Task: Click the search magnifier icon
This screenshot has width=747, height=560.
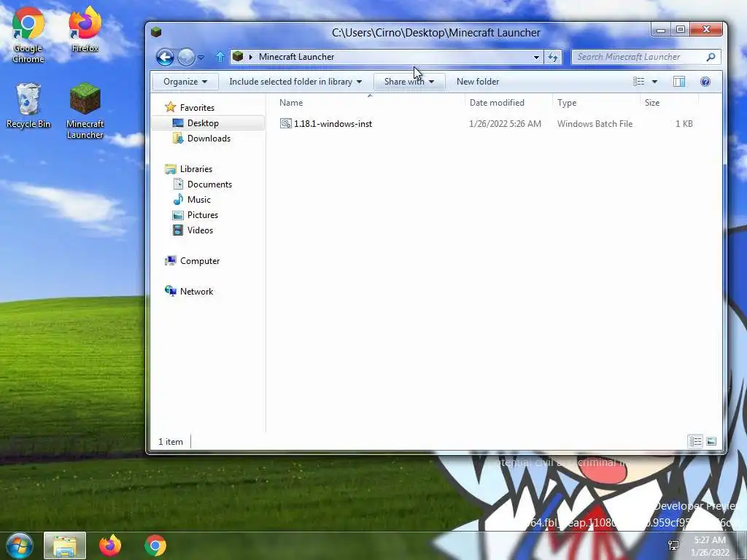Action: pos(711,57)
